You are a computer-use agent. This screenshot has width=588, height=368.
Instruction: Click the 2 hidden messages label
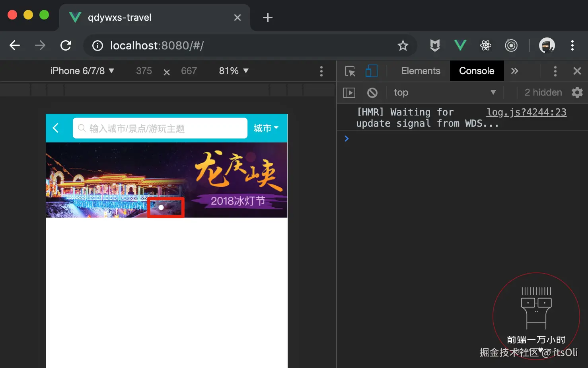[543, 92]
